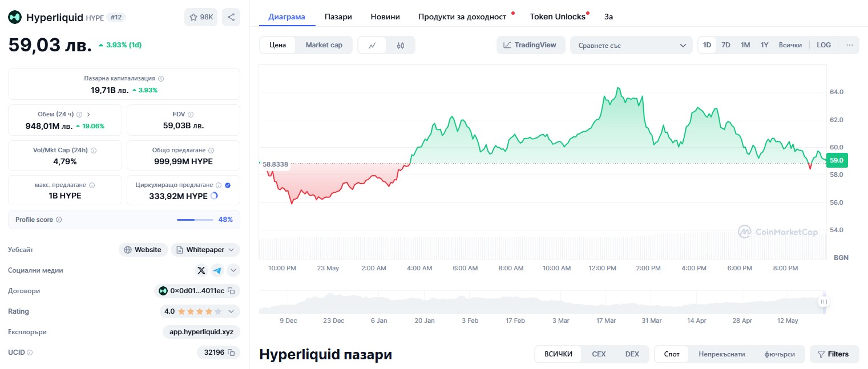Open Hyperliquid's X (Twitter) profile
Viewport: 868px width, 369px height.
click(x=201, y=270)
